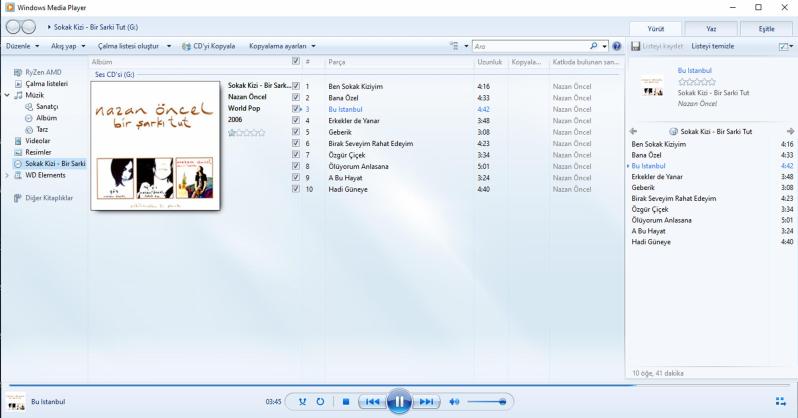Click the RyZen AMD library icon
This screenshot has width=798, height=418.
click(x=18, y=72)
